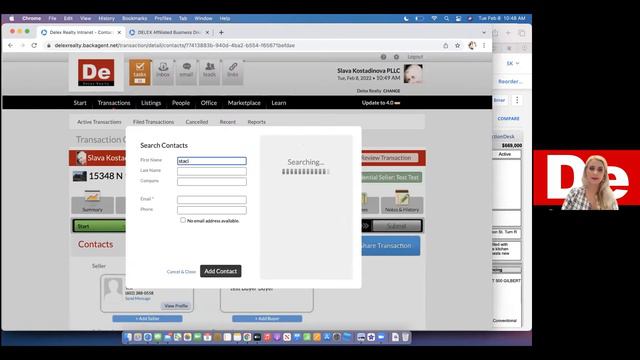640x360 pixels.
Task: Click the Spotlight search icon in menu bar
Action: pos(447,18)
